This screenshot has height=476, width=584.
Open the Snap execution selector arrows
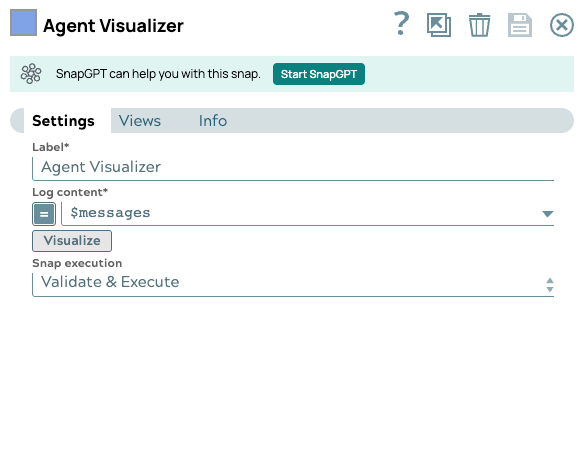(550, 285)
